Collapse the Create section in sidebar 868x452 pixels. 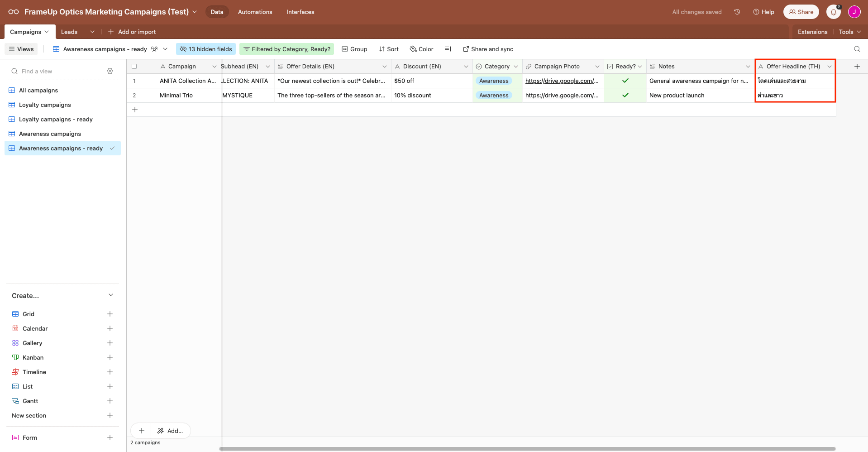coord(111,295)
